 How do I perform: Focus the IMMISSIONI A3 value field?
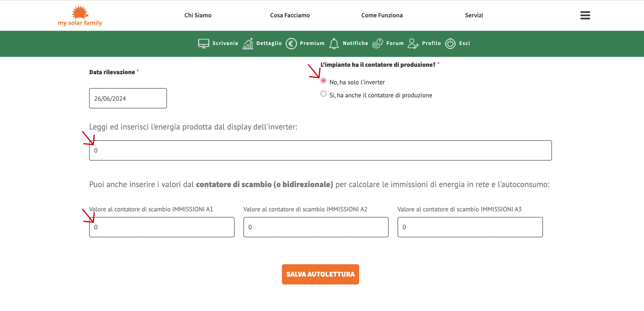tap(470, 227)
